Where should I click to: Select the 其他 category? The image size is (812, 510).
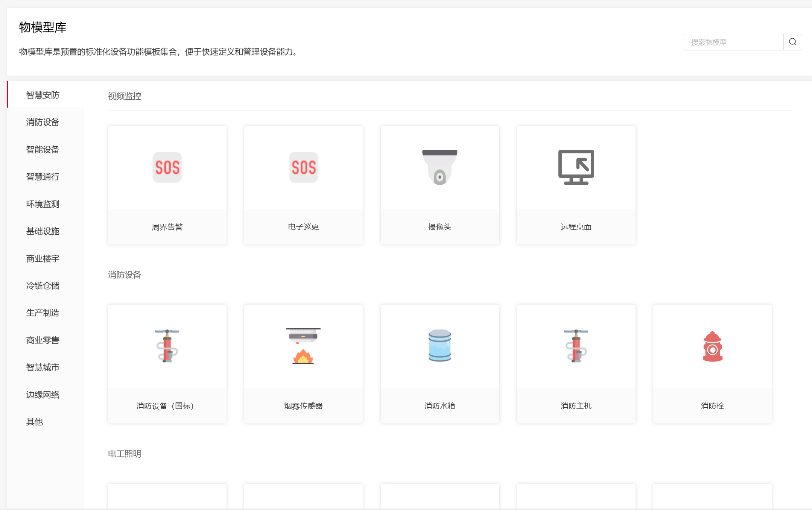46,422
